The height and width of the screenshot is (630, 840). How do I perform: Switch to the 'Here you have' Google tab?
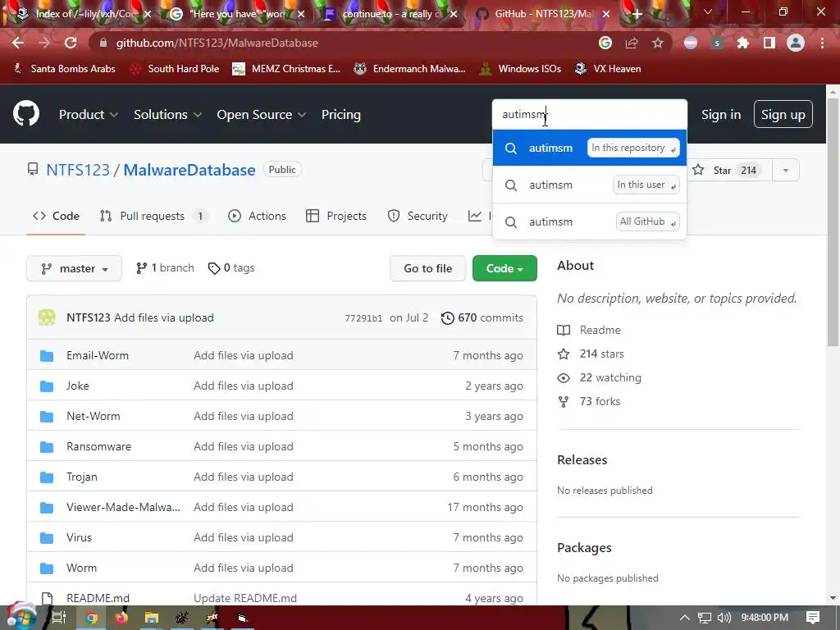point(235,14)
